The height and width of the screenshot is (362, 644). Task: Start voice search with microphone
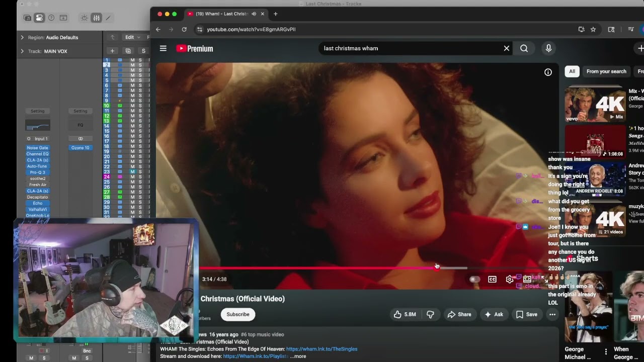pos(548,48)
